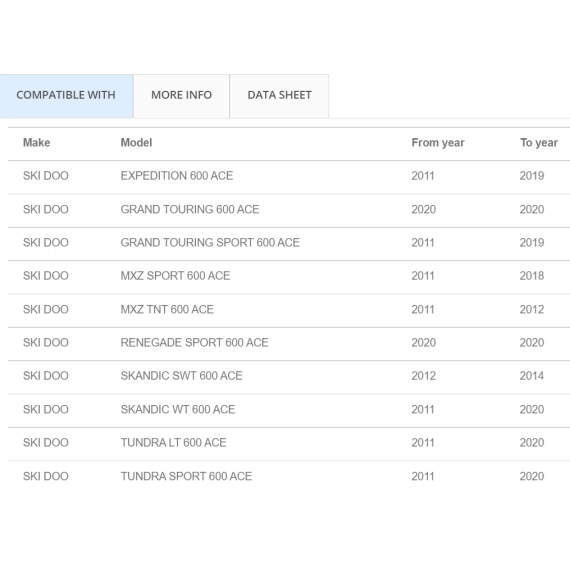Click 2018 To year of MXZ SPORT
This screenshot has height=570, width=570.
pos(532,276)
